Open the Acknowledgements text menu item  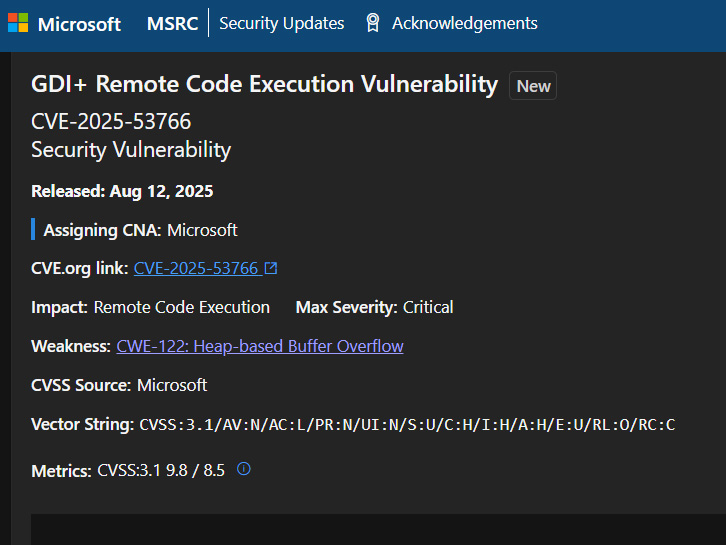tap(464, 23)
